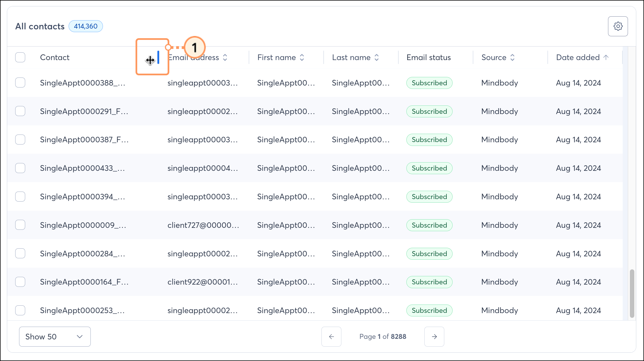This screenshot has width=644, height=361.
Task: Open the Show 50 page size dropdown
Action: pos(54,337)
